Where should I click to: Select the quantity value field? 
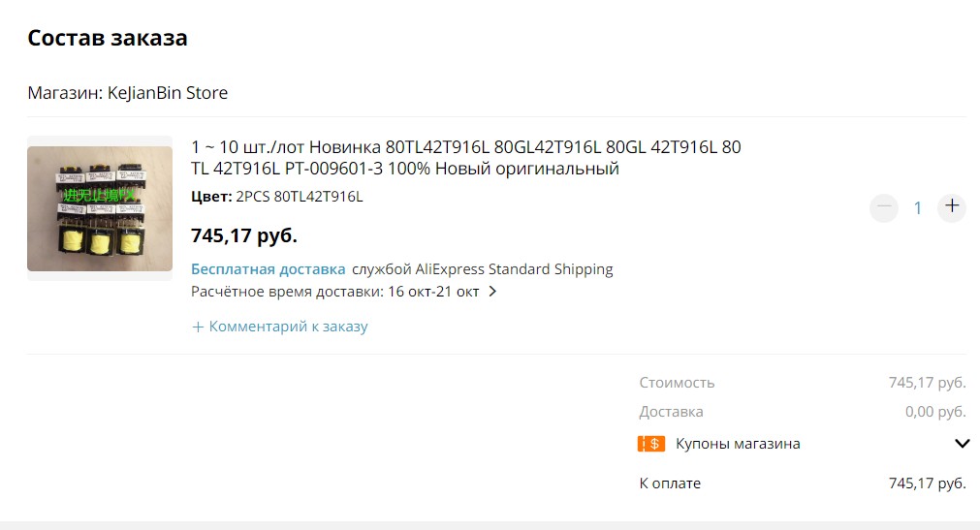[x=918, y=207]
